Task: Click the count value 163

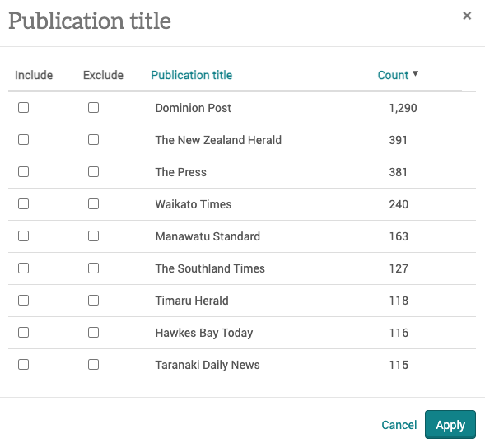Action: tap(399, 236)
